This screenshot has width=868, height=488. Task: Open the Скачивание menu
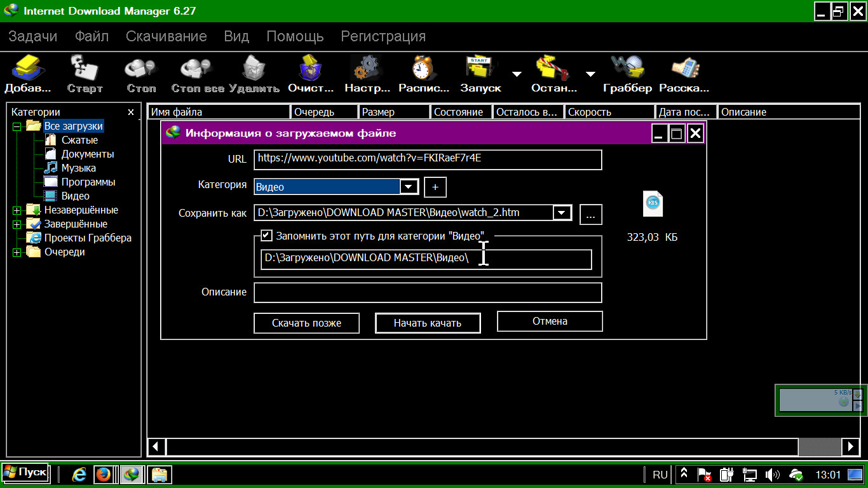[x=166, y=36]
